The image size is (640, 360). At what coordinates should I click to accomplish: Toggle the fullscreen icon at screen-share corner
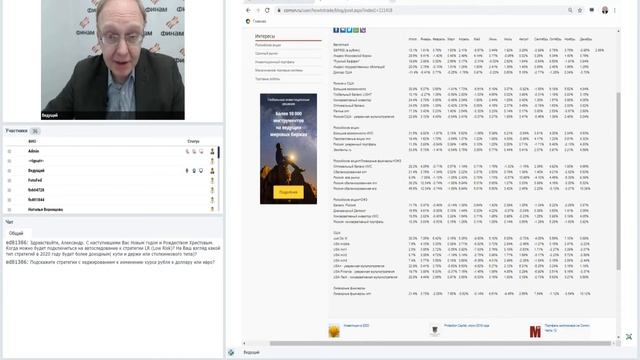(x=629, y=337)
